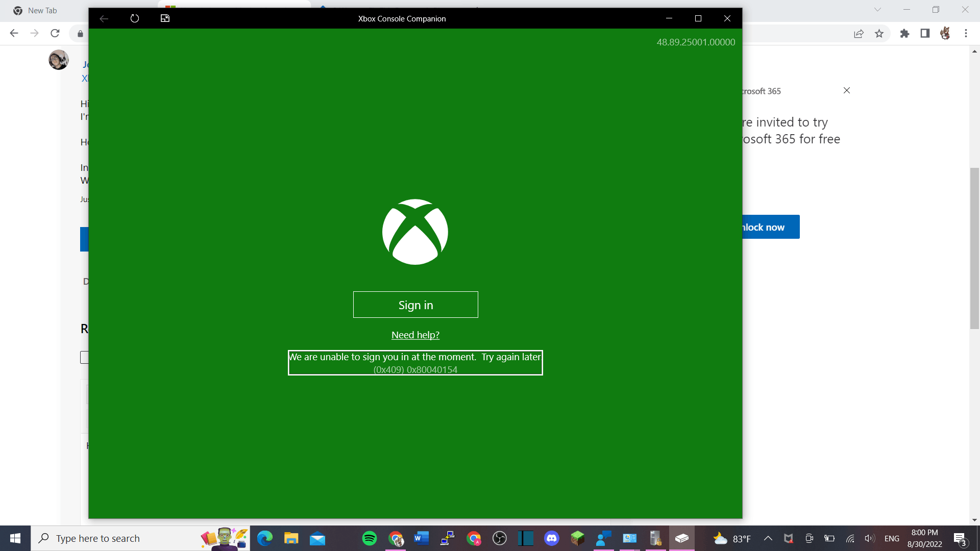Open Microsoft Edge from the taskbar
The height and width of the screenshot is (551, 980).
tap(265, 538)
